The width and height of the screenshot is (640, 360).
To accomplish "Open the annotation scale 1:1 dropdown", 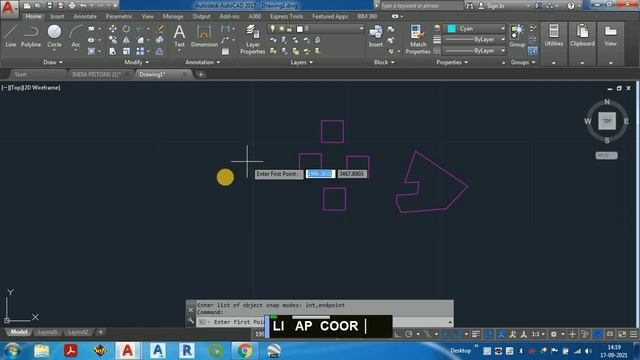I will [x=538, y=334].
